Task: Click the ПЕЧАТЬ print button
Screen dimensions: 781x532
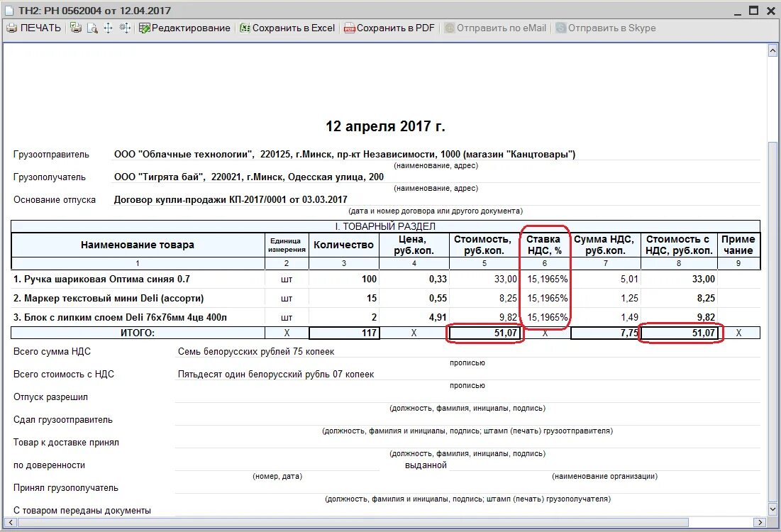Action: click(x=33, y=28)
